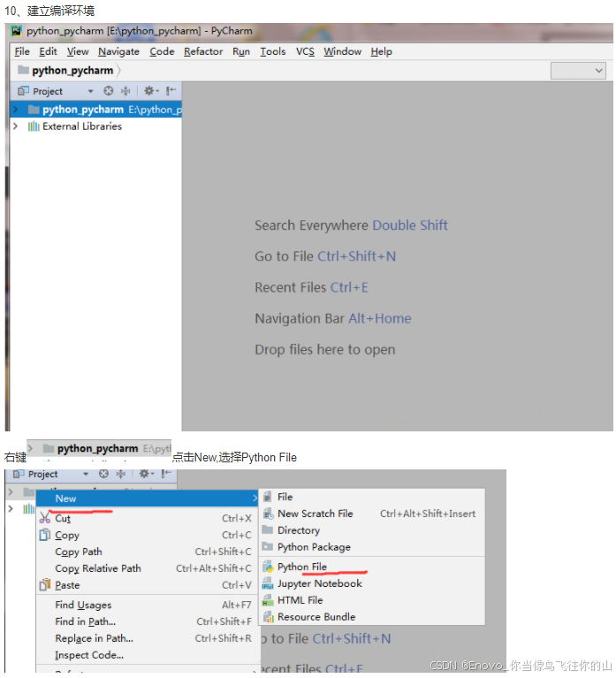Click Python logo icon beside Python File
616x678 pixels.
pos(268,567)
